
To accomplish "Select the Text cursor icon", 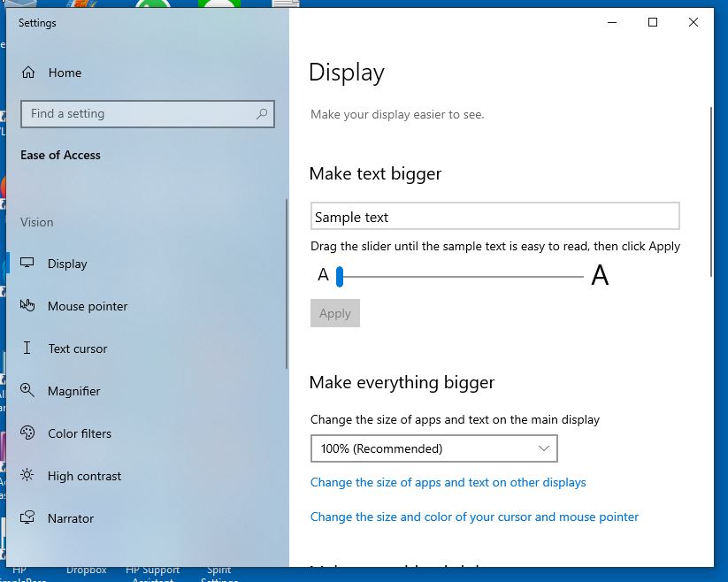I will coord(28,348).
